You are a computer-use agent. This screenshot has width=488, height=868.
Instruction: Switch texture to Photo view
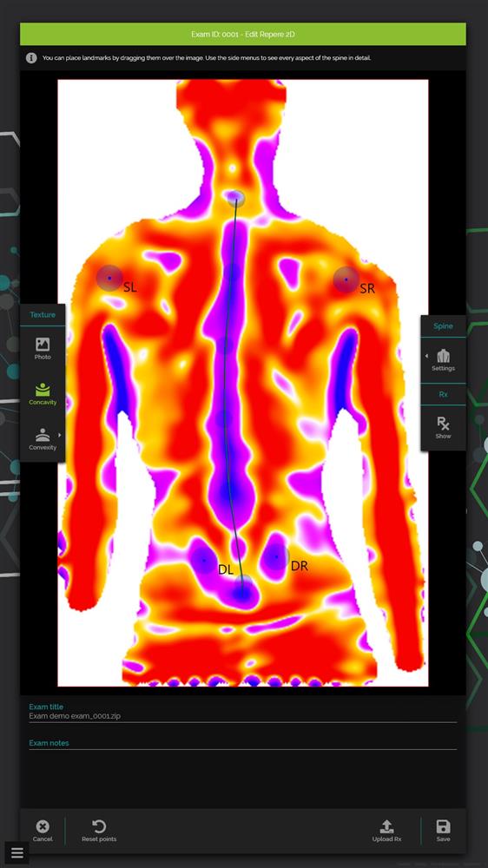click(x=43, y=349)
